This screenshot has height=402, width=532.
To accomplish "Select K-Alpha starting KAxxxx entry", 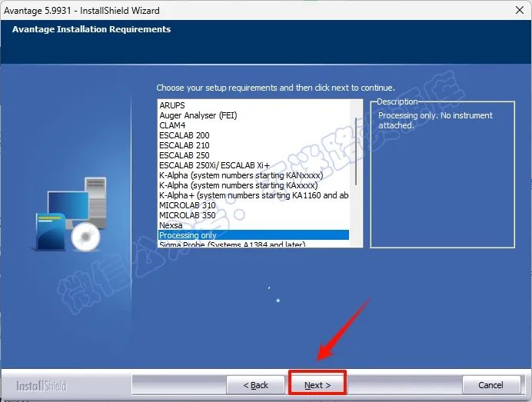I will (253, 185).
